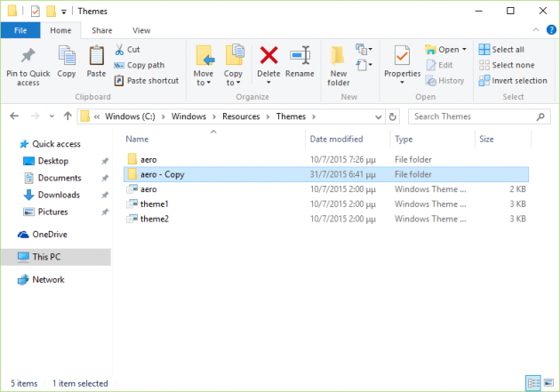Click the New folder icon in title bar
Screen dimensions: 560x392
(x=51, y=11)
